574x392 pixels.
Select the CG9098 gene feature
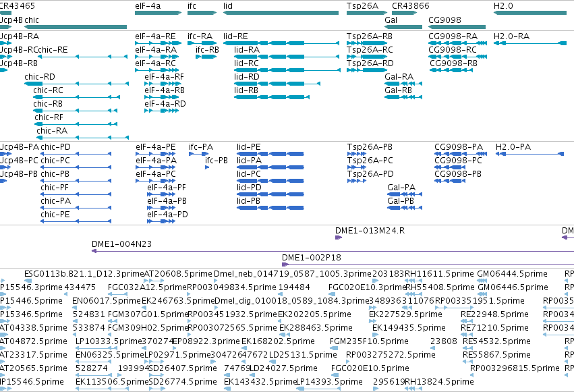coord(457,27)
